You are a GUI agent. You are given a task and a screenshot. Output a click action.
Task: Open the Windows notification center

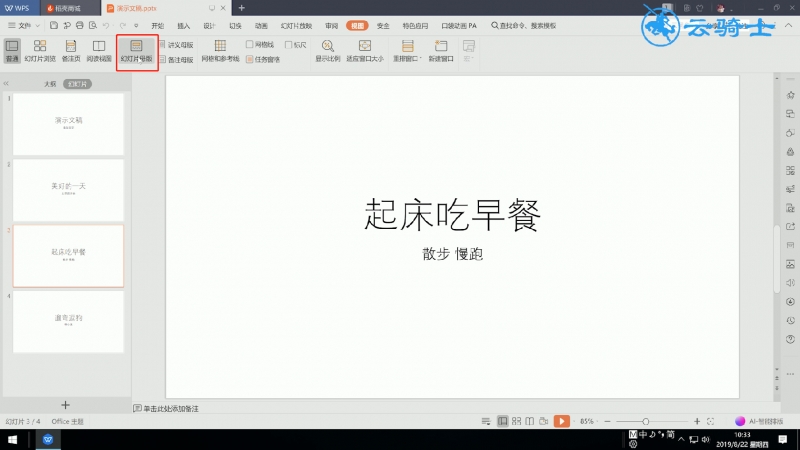point(783,439)
